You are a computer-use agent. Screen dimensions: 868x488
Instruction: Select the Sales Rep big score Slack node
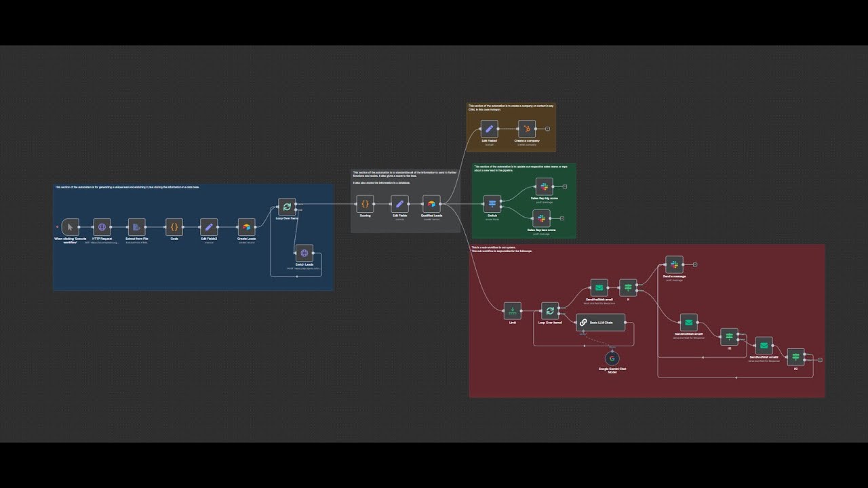pyautogui.click(x=544, y=186)
